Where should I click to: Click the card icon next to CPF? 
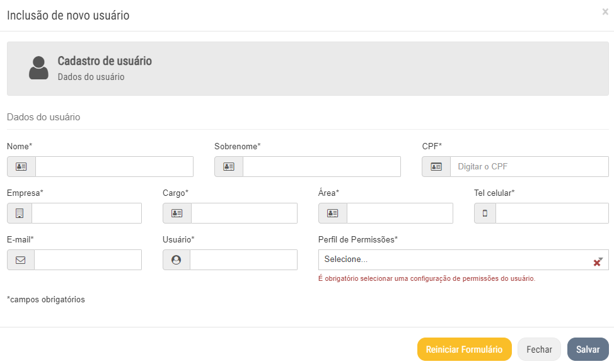click(x=436, y=167)
